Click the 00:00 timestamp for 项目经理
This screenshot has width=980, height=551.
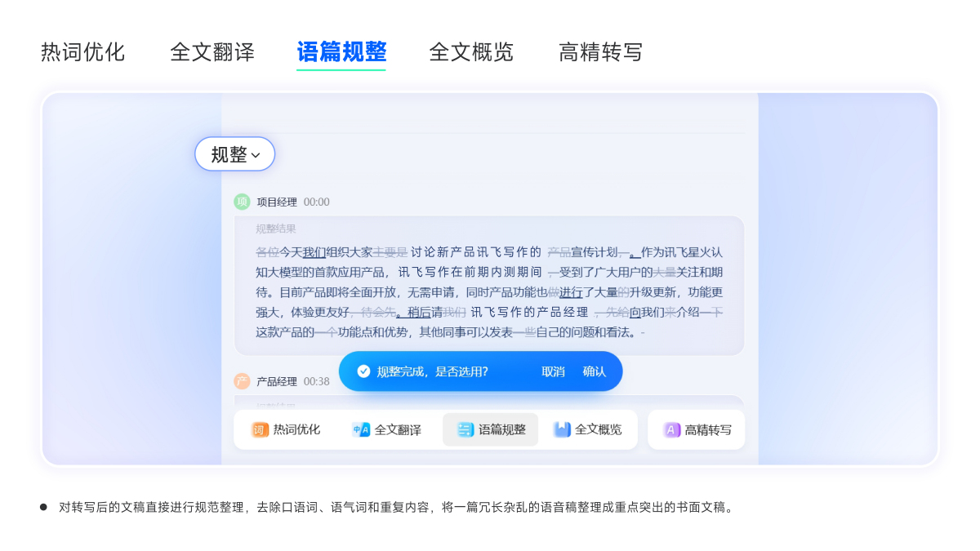pos(318,202)
